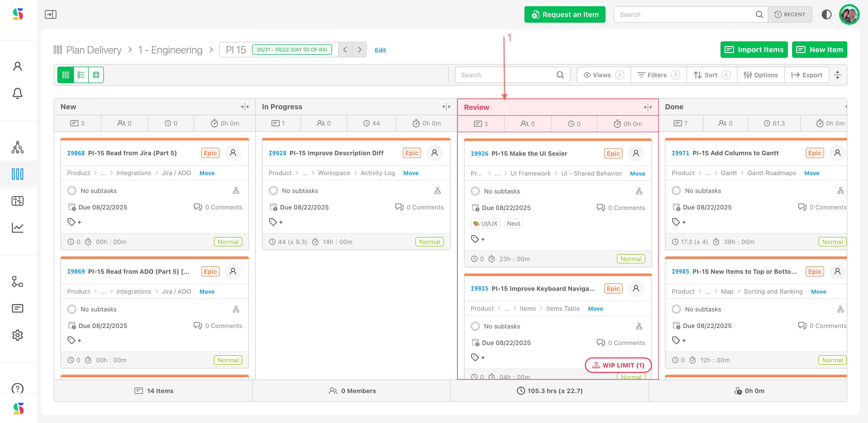Click the New Item button

coord(819,50)
